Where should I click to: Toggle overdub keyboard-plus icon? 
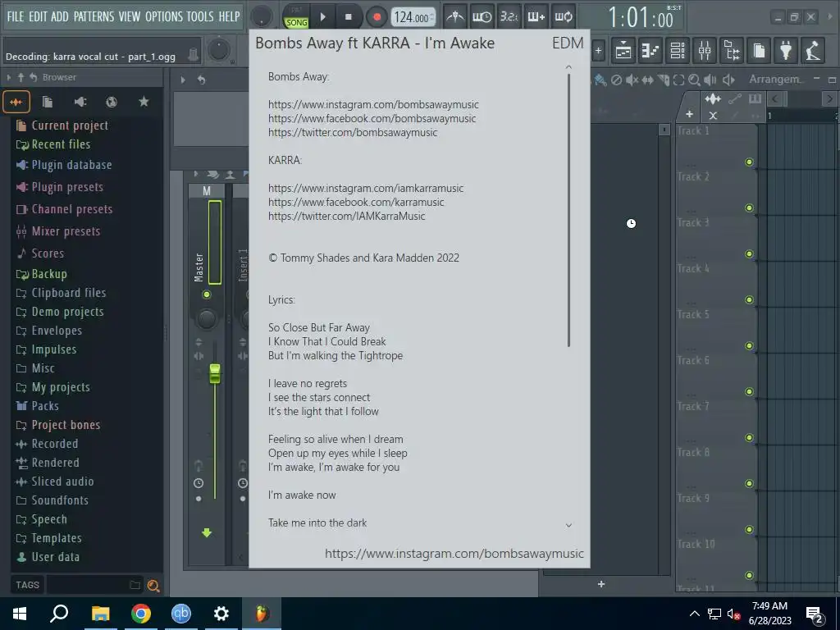[x=536, y=17]
